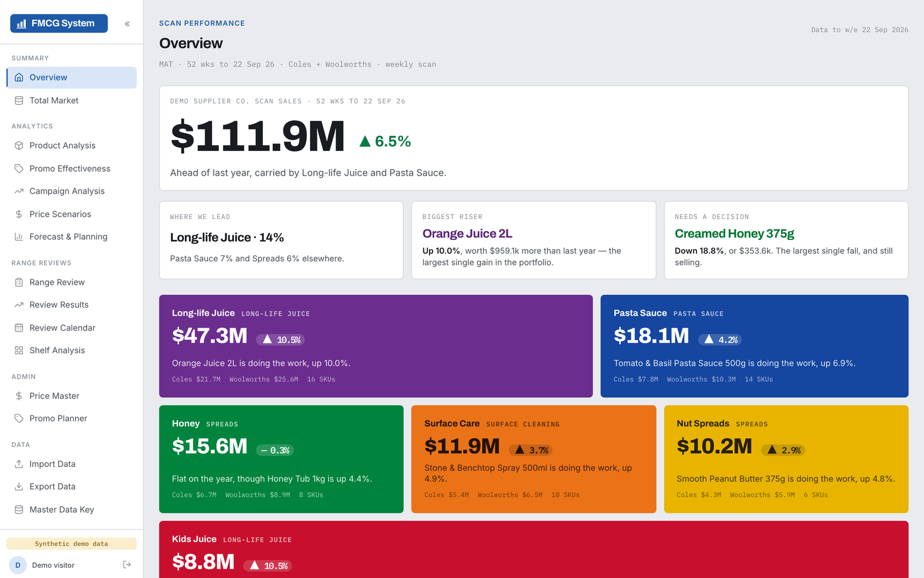Click the Demo visitor name
Screen dimensions: 924x578
point(53,565)
